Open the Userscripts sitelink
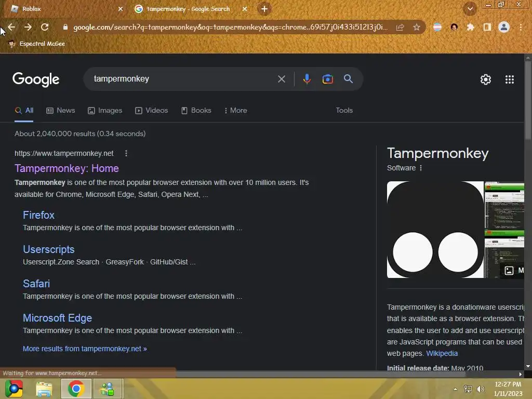 coord(48,249)
